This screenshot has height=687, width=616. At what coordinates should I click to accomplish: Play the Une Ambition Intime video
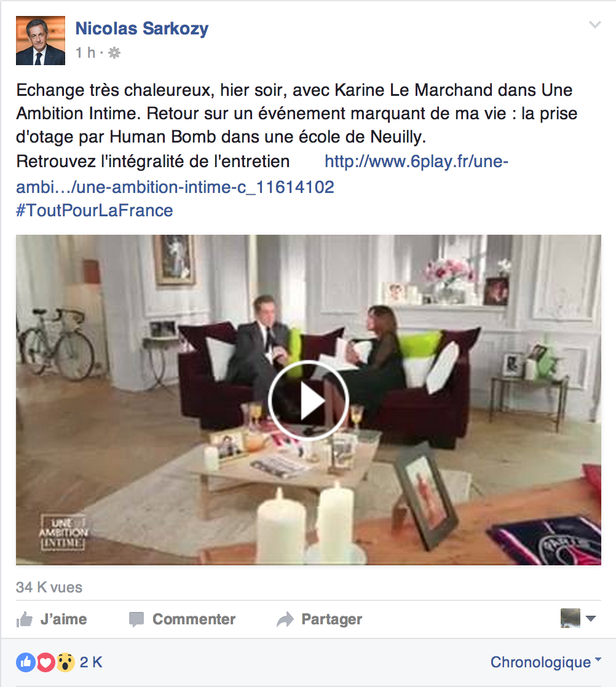pyautogui.click(x=308, y=400)
